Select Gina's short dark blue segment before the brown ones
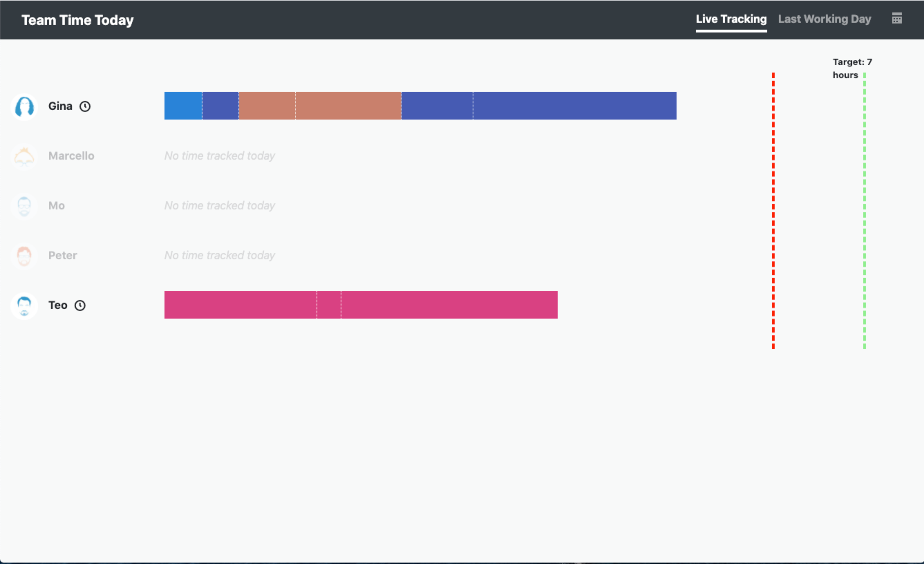 [x=220, y=106]
